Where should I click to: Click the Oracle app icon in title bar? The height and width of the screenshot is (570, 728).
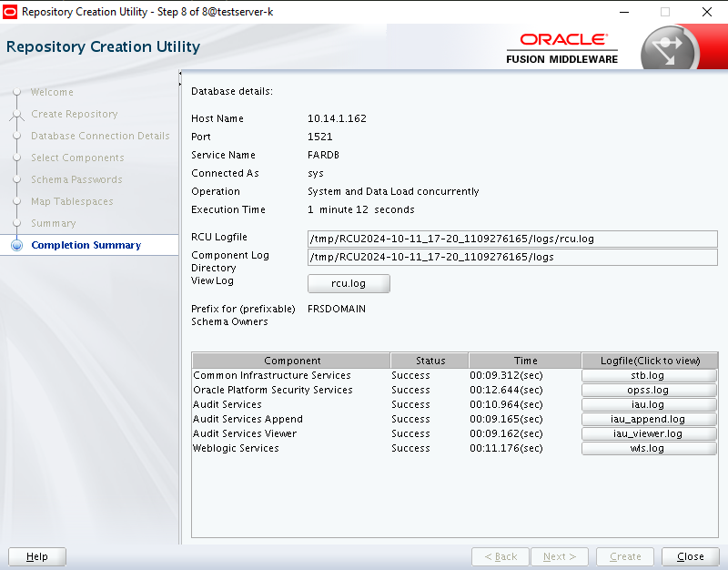[9, 12]
